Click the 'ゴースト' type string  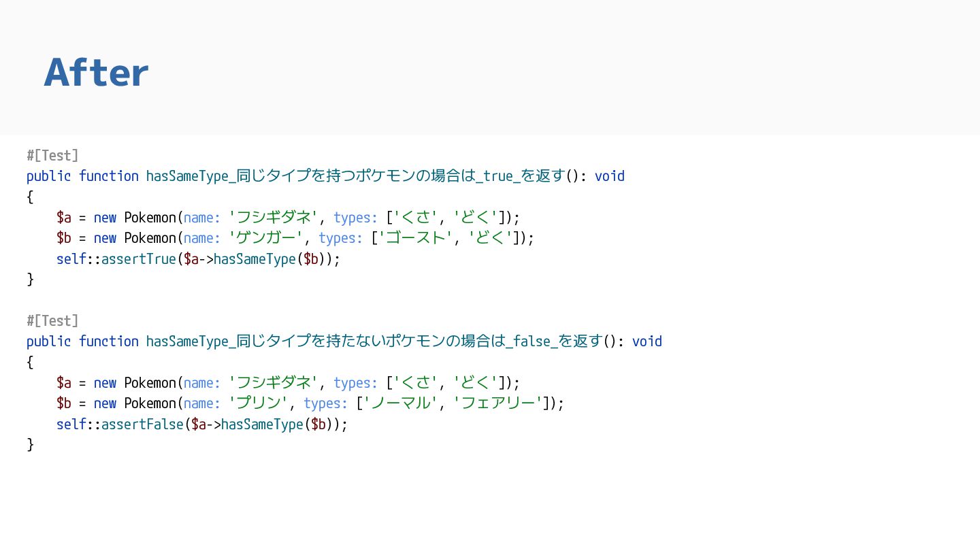(x=416, y=238)
